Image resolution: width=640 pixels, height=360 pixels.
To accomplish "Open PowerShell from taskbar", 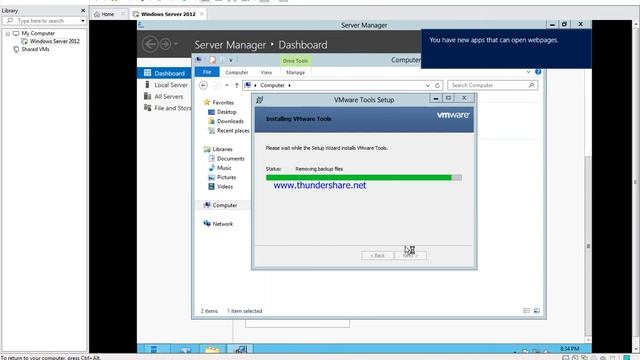I will pyautogui.click(x=185, y=349).
